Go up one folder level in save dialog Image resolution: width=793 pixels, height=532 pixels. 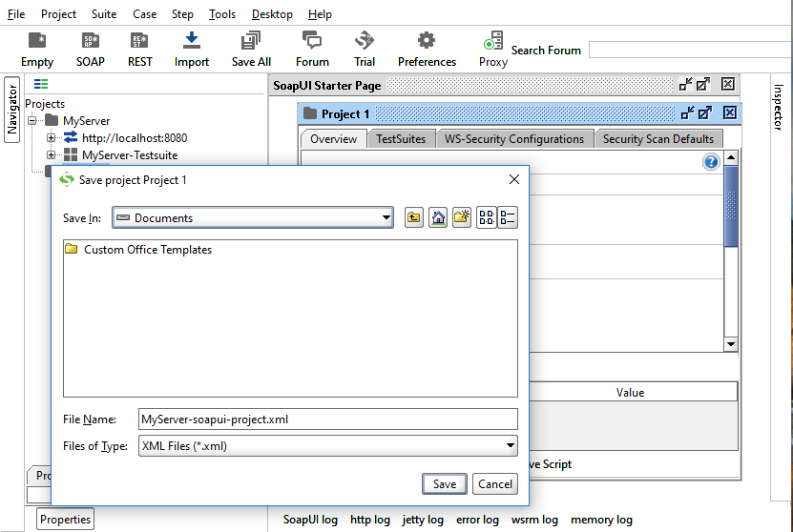[x=414, y=217]
